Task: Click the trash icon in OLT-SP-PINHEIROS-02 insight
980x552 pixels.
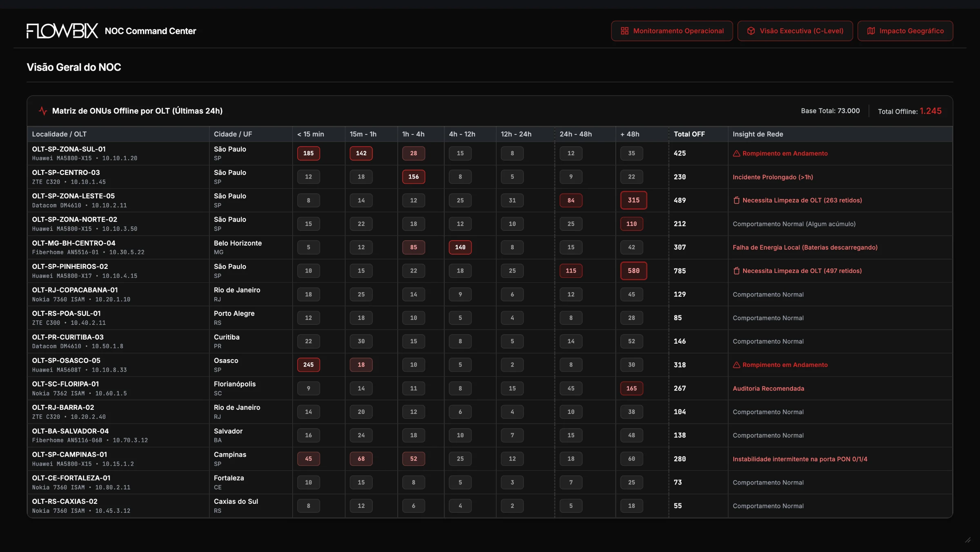Action: pos(736,271)
